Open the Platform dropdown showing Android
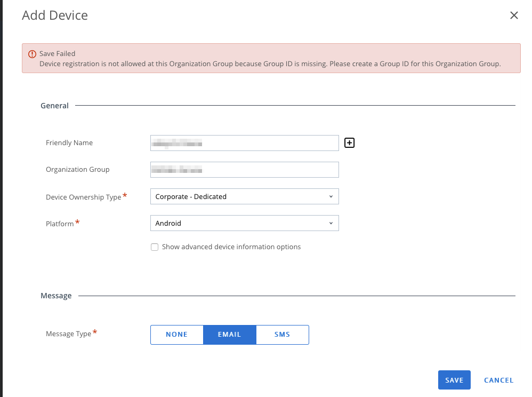This screenshot has height=397, width=532. pos(244,223)
